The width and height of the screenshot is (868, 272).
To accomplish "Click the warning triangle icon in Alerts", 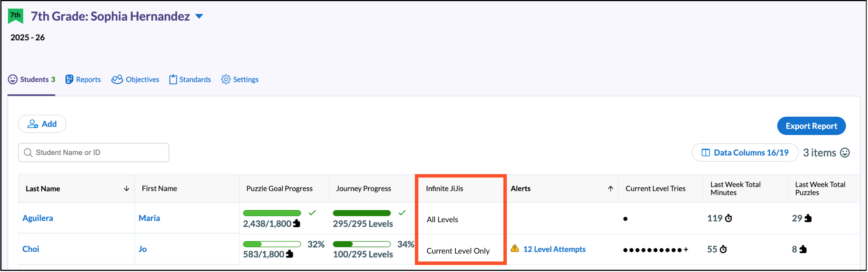I will click(515, 249).
